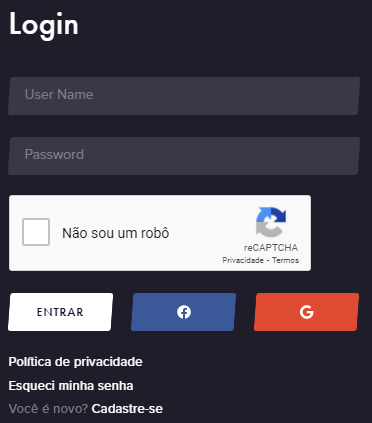Click the Facebook logo icon
This screenshot has width=372, height=423.
point(184,312)
